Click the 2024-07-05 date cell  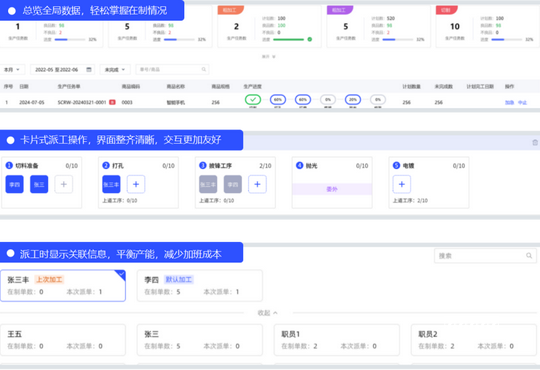click(32, 102)
